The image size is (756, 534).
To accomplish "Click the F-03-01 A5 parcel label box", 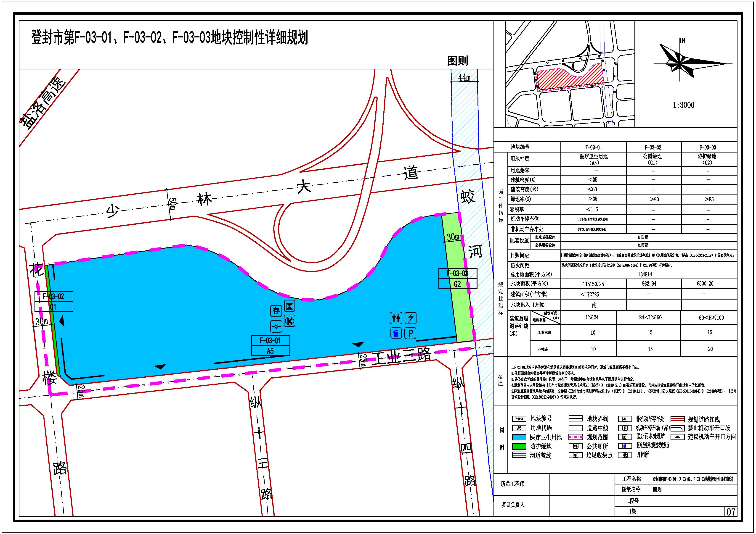I will coord(270,345).
